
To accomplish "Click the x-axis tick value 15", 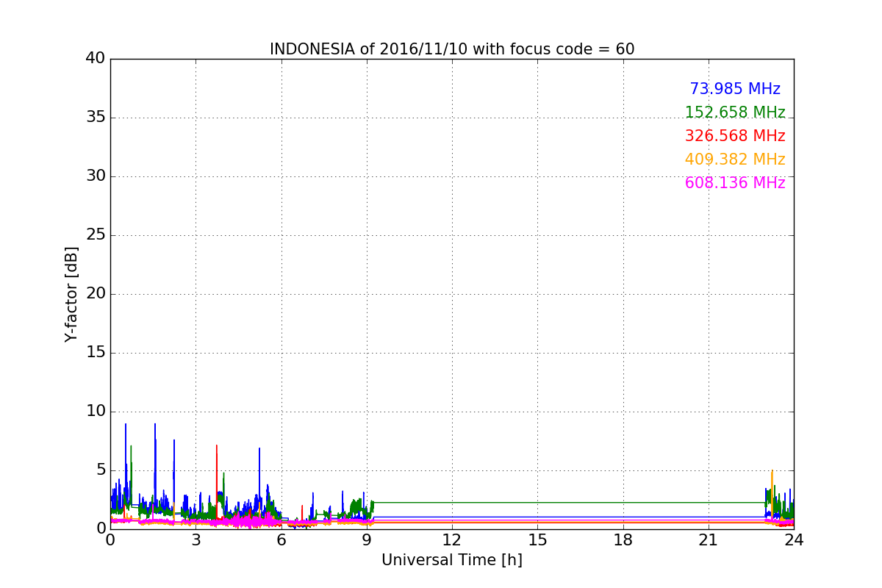I will (x=537, y=540).
